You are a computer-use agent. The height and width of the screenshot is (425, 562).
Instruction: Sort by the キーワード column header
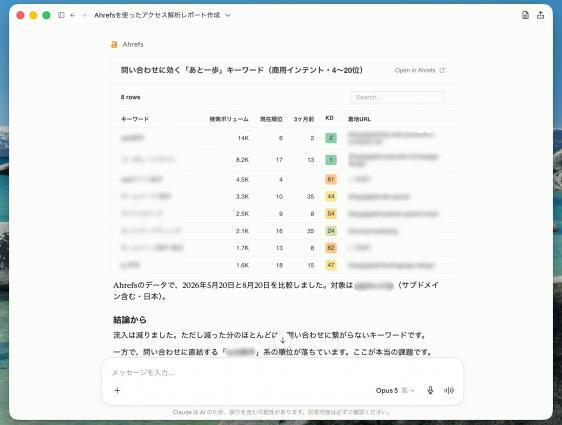pos(135,119)
